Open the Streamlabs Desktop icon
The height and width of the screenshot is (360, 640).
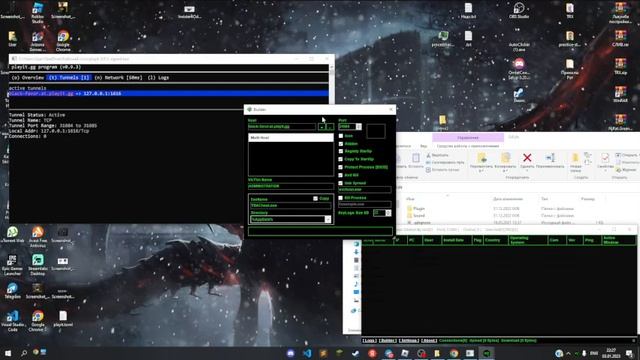38,265
